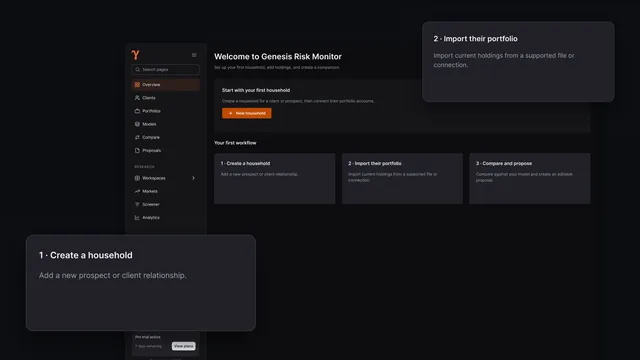640x360 pixels.
Task: Click enlarged '2 · Import their portfolio' callout title
Action: pyautogui.click(x=476, y=39)
